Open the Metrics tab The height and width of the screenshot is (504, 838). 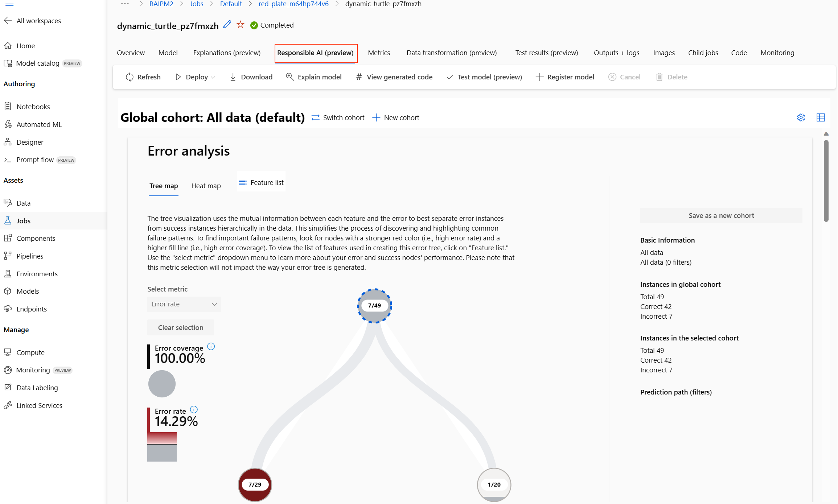pos(379,53)
